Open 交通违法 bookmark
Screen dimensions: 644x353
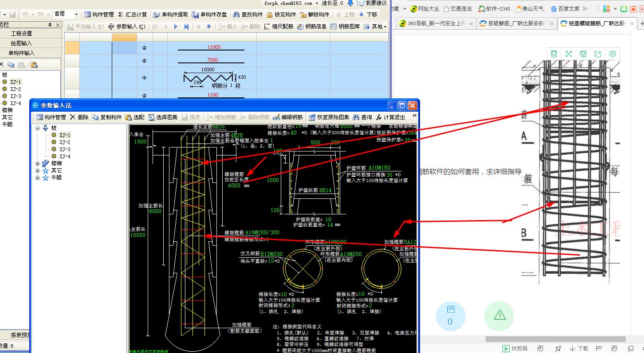pos(458,8)
